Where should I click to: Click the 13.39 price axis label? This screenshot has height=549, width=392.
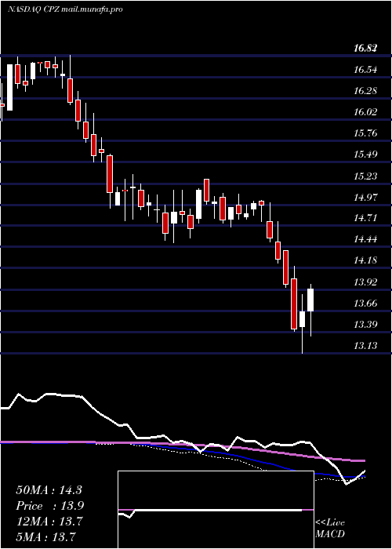click(365, 324)
